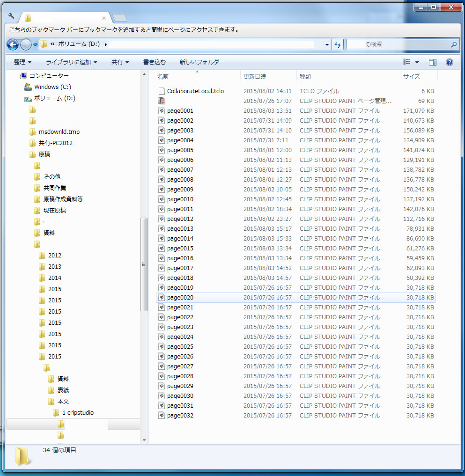The width and height of the screenshot is (465, 476).
Task: Open the 表紙 folder in tree
Action: coord(63,390)
